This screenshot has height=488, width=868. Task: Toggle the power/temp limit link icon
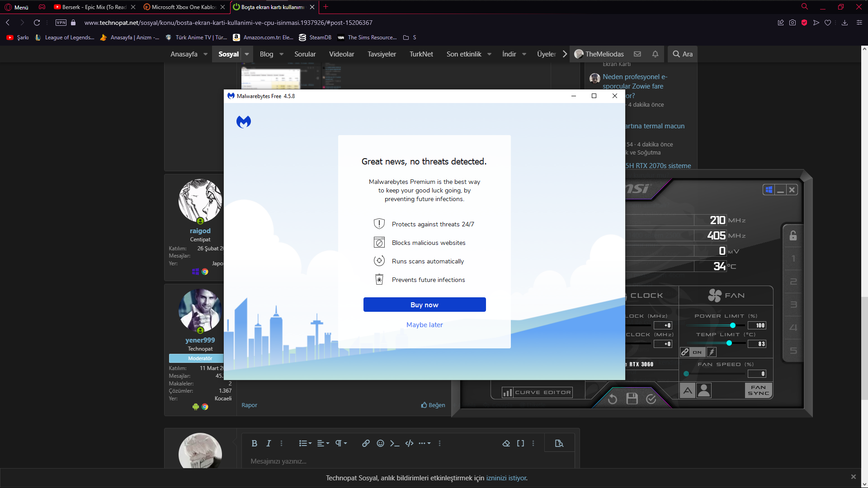tap(685, 352)
